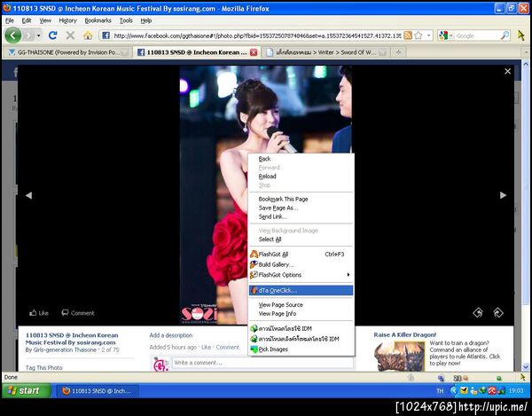
Task: Rotate photo left icon in viewer
Action: click(x=478, y=312)
